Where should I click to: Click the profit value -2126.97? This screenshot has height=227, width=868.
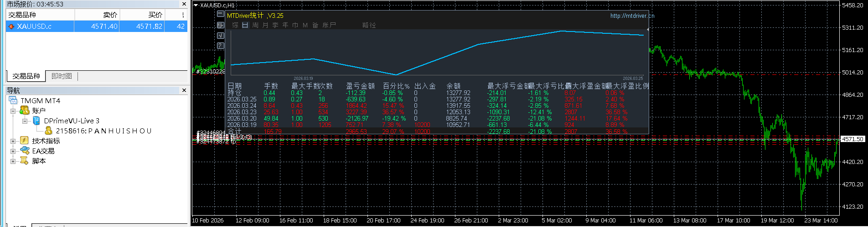(x=357, y=118)
